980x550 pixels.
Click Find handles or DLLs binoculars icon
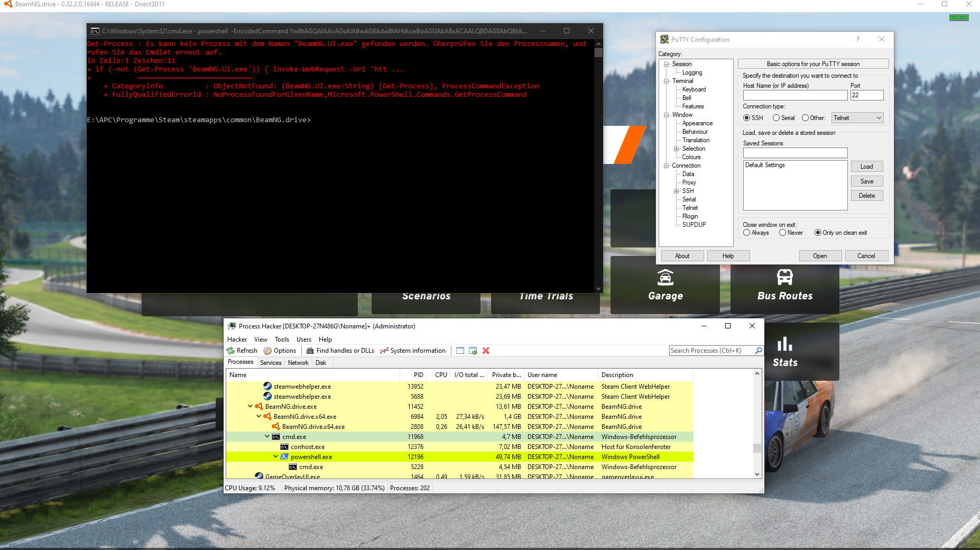310,351
